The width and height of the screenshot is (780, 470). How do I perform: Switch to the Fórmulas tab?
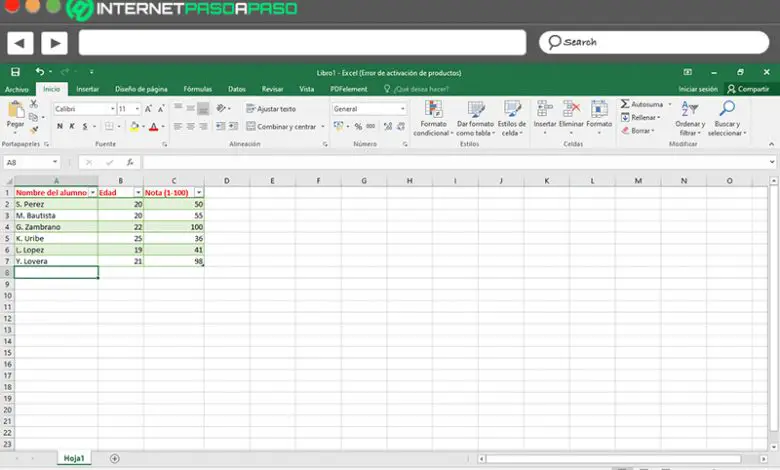point(197,89)
